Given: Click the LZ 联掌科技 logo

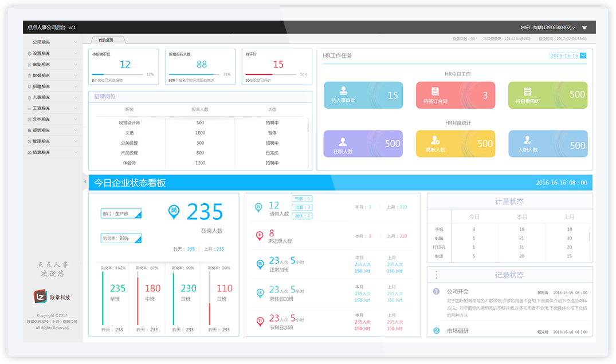Looking at the screenshot, I should [52, 297].
